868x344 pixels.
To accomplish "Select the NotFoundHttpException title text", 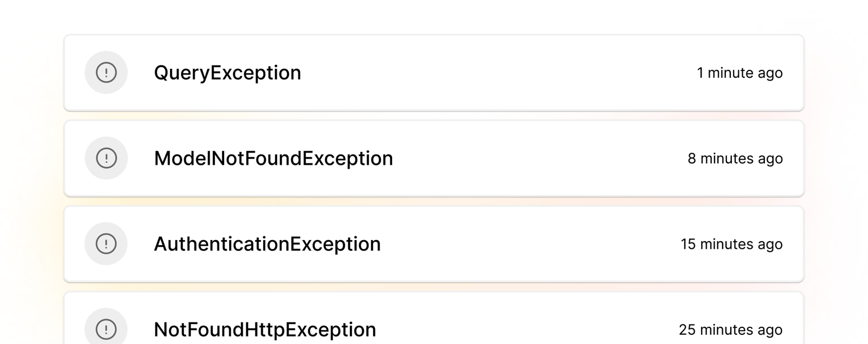I will click(265, 329).
